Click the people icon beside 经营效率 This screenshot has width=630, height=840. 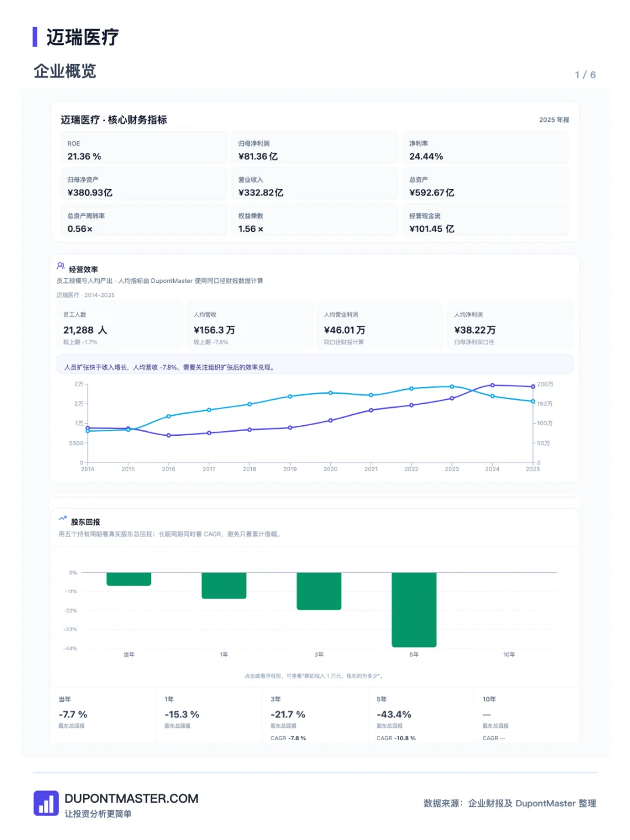(x=61, y=266)
